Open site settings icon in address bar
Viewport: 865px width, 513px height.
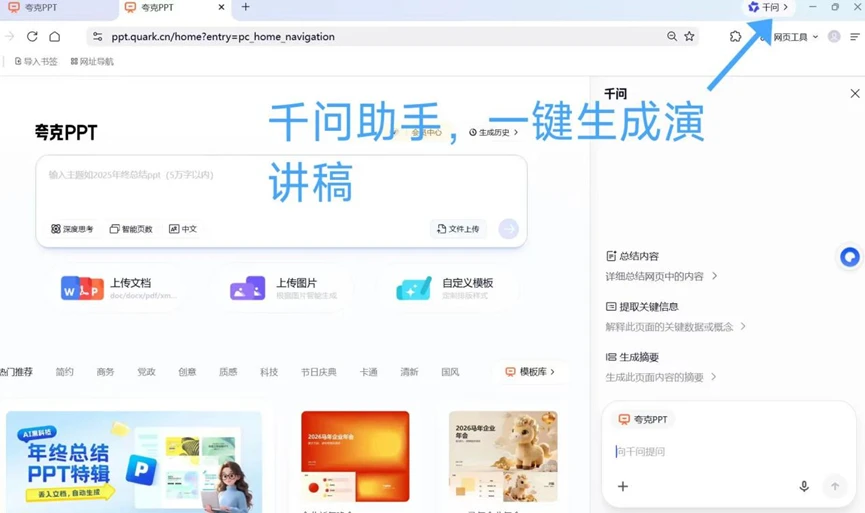[98, 36]
